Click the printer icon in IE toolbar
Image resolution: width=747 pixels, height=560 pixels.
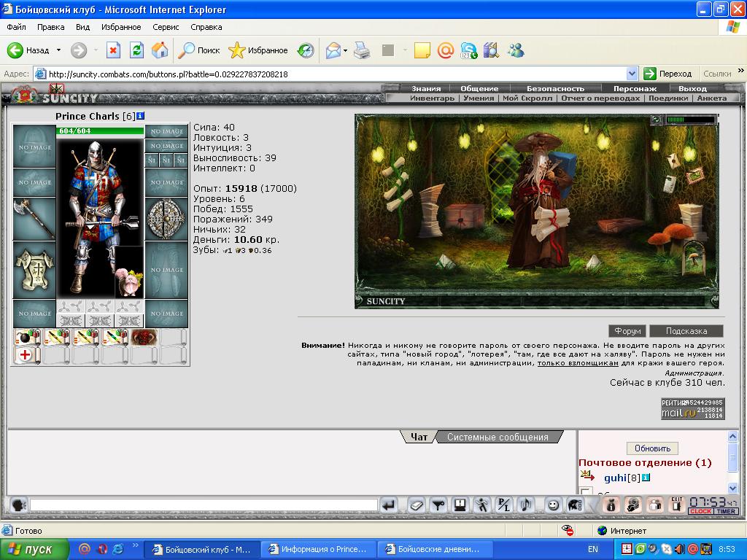362,50
